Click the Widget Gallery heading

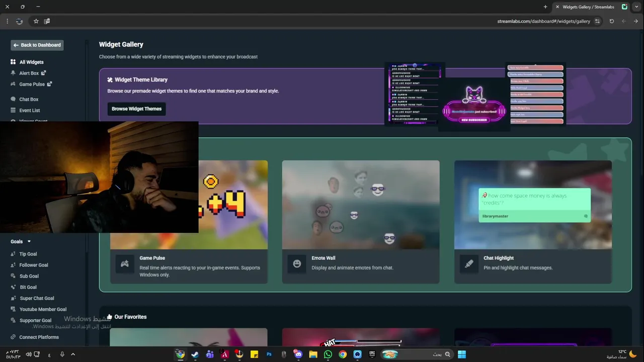pos(121,45)
